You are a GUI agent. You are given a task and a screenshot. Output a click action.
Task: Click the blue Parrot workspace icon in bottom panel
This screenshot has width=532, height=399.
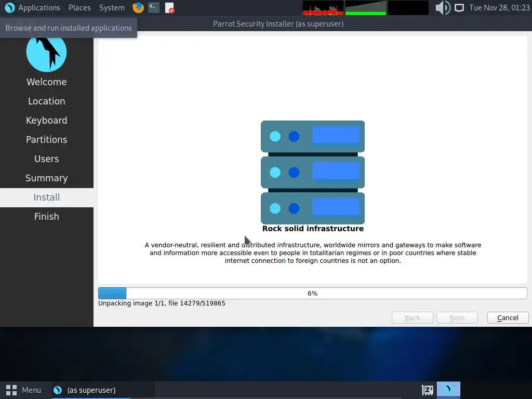[x=448, y=389]
